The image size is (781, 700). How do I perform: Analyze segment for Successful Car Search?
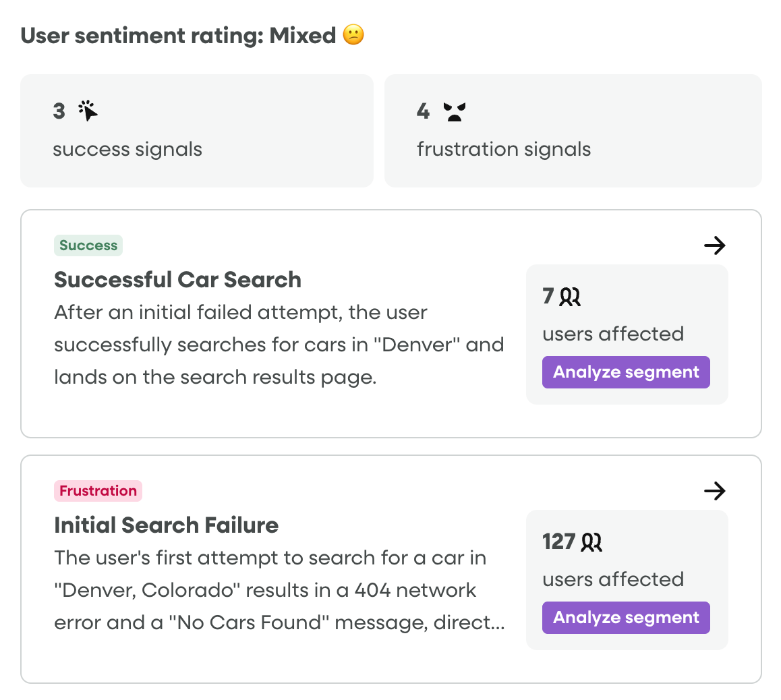point(626,372)
